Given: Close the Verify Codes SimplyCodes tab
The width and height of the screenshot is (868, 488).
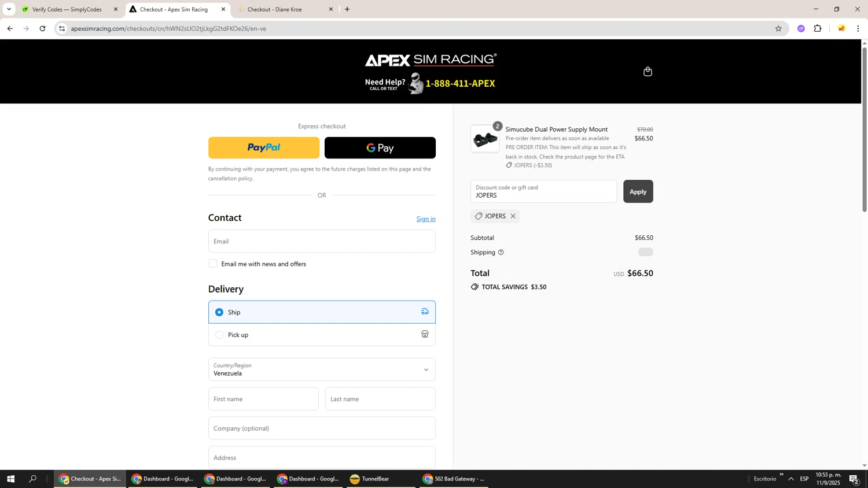Looking at the screenshot, I should click(x=116, y=9).
